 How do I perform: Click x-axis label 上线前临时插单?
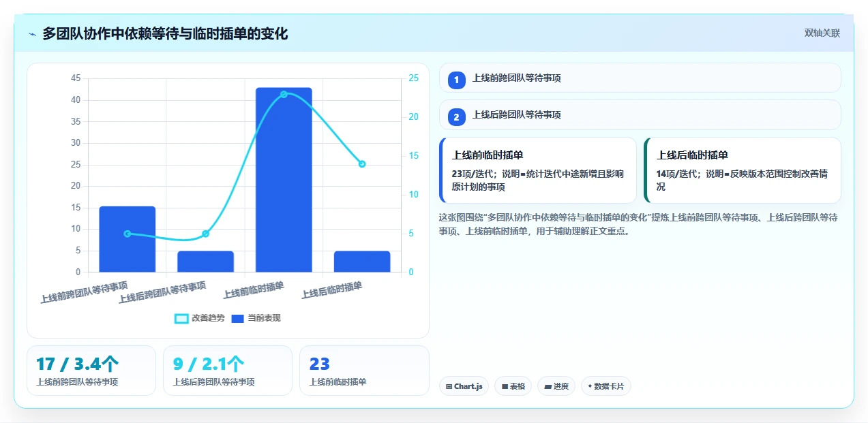pos(254,290)
